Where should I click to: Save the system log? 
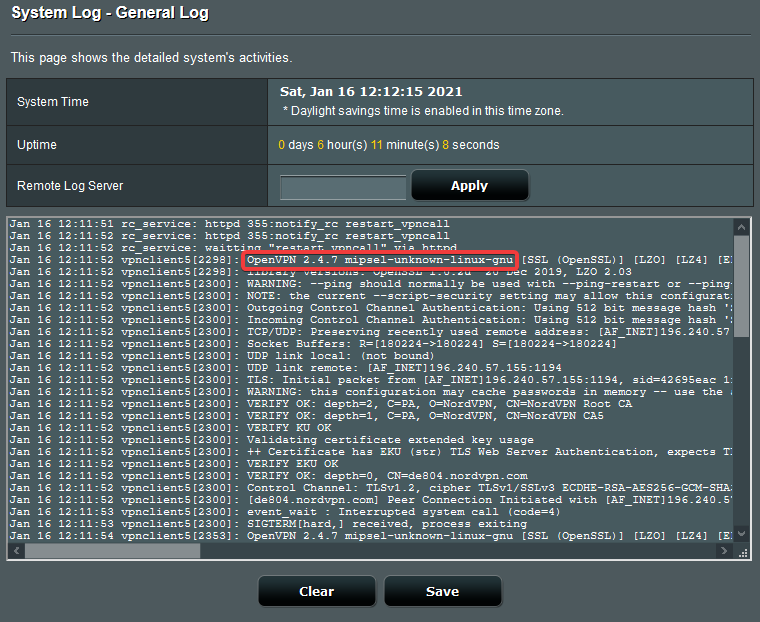[x=442, y=591]
